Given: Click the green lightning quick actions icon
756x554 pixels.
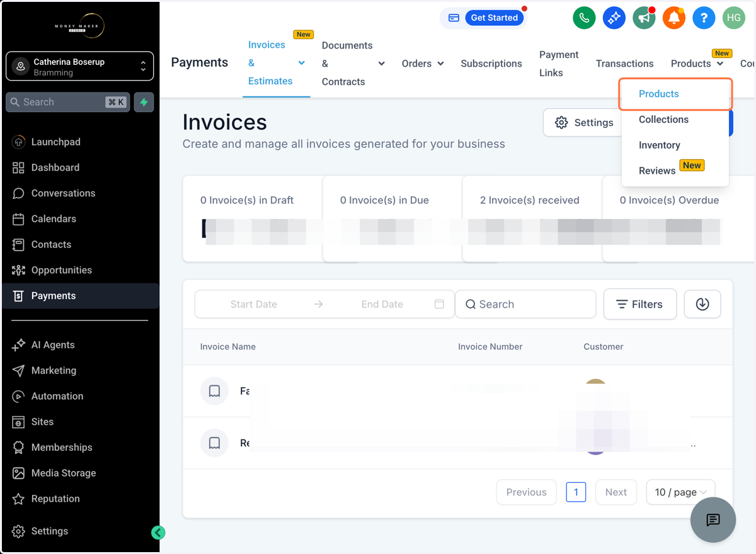Looking at the screenshot, I should tap(144, 102).
